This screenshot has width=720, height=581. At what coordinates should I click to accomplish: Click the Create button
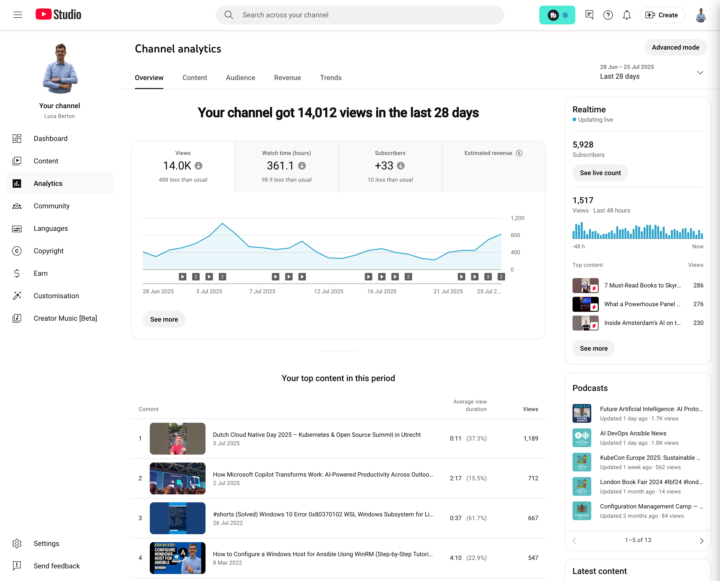click(x=662, y=15)
